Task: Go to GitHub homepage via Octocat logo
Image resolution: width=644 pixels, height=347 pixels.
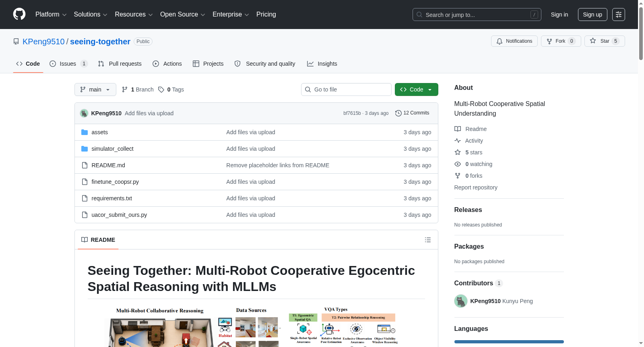Action: coord(19,15)
